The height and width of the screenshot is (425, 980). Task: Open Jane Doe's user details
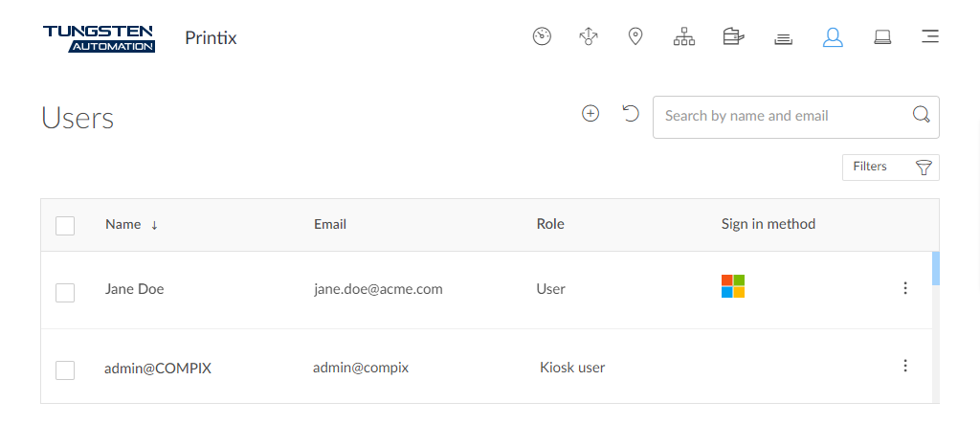[x=134, y=289]
